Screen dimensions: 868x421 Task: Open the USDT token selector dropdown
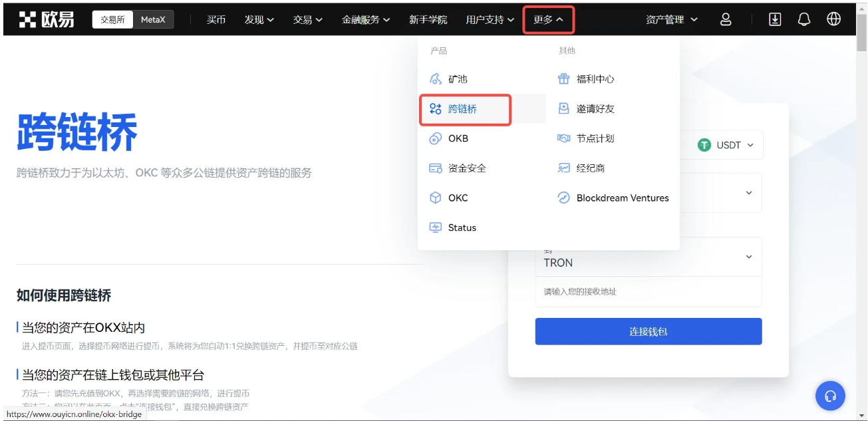[726, 145]
